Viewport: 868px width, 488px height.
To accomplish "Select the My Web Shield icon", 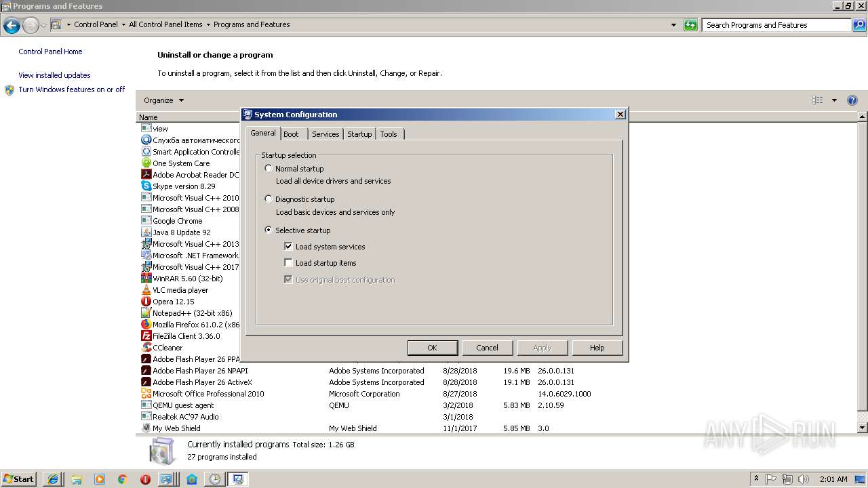I will tap(146, 428).
